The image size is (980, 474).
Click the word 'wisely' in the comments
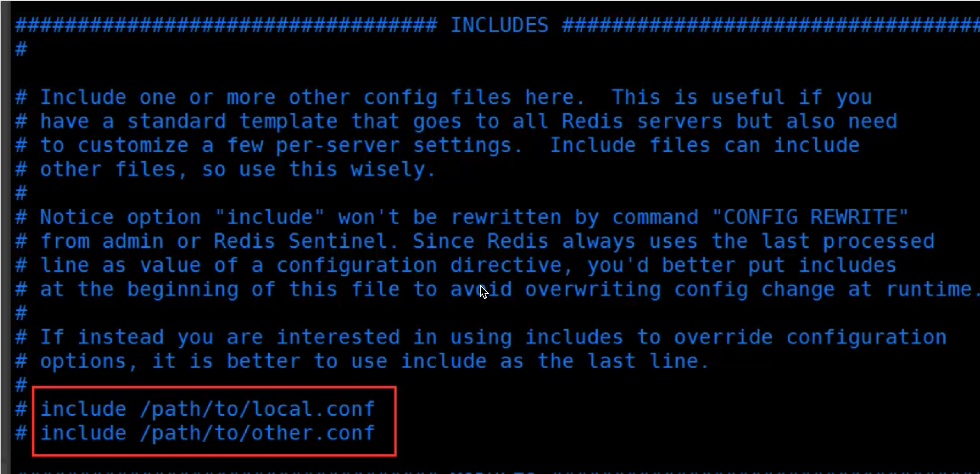coord(387,170)
